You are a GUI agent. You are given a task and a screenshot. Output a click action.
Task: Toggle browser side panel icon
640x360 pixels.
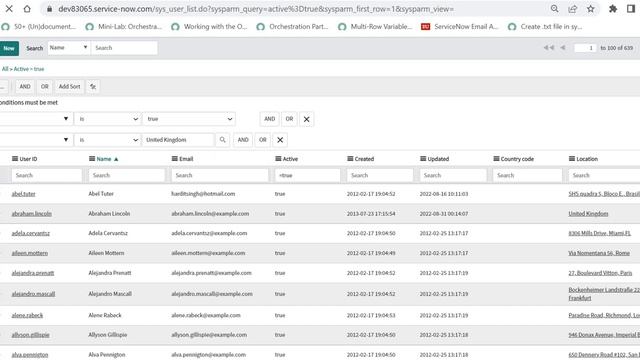pyautogui.click(x=631, y=9)
